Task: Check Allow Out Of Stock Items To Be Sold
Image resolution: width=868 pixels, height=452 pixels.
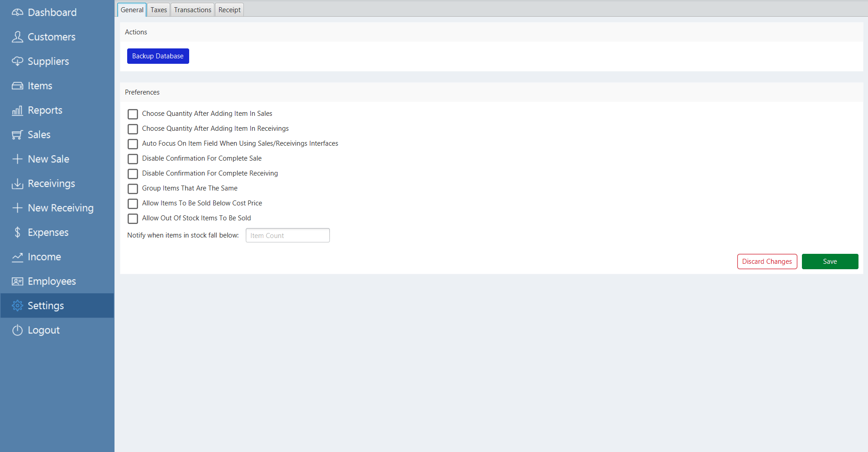Action: [133, 219]
